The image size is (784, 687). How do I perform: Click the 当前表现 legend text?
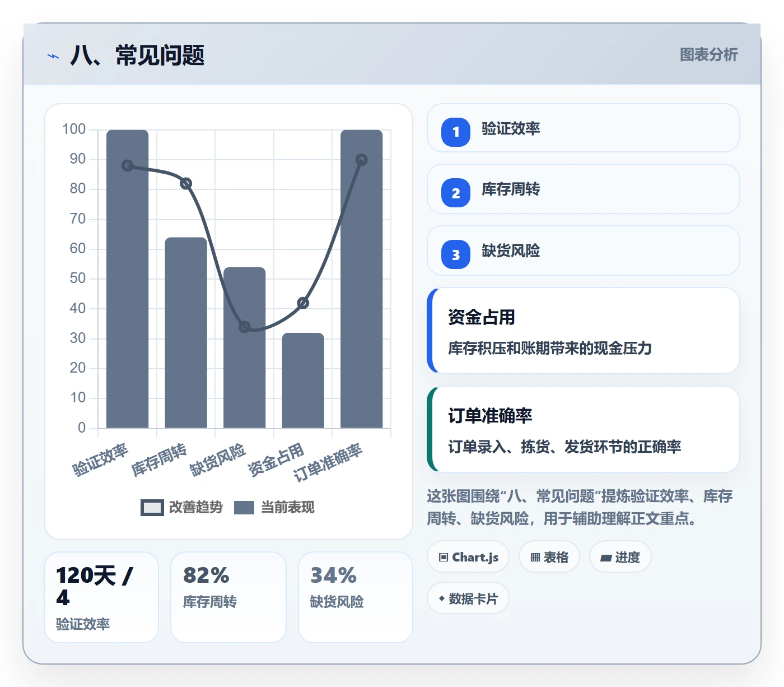click(288, 507)
